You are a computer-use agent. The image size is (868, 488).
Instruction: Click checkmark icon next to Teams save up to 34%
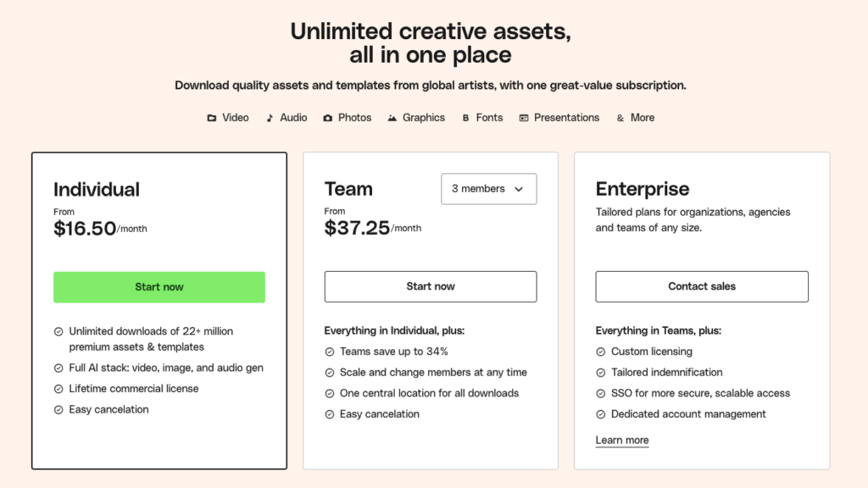point(330,352)
